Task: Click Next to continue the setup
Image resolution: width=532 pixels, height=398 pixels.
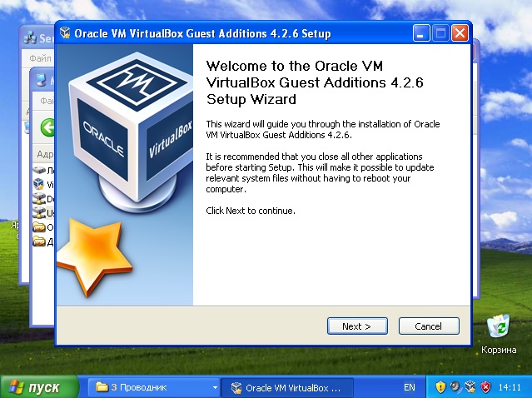Action: click(357, 326)
